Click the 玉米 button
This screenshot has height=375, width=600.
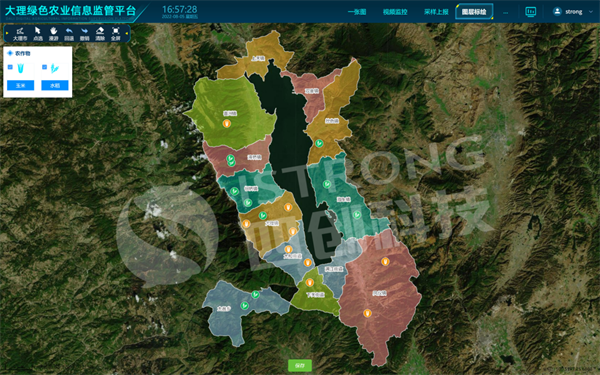(21, 85)
